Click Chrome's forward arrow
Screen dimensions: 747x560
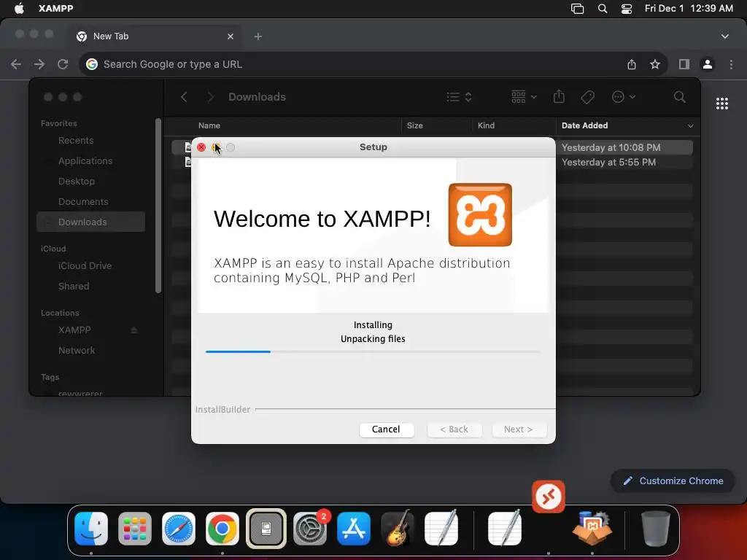coord(39,64)
